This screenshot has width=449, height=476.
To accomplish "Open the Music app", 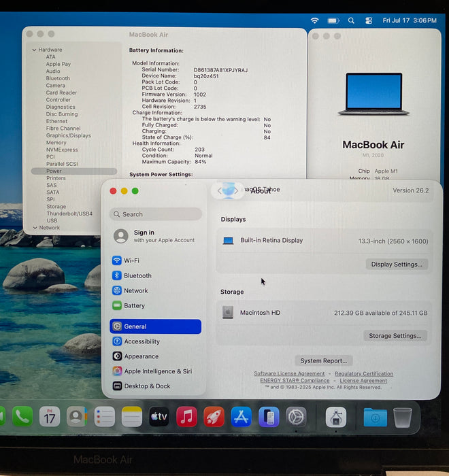I will point(186,416).
